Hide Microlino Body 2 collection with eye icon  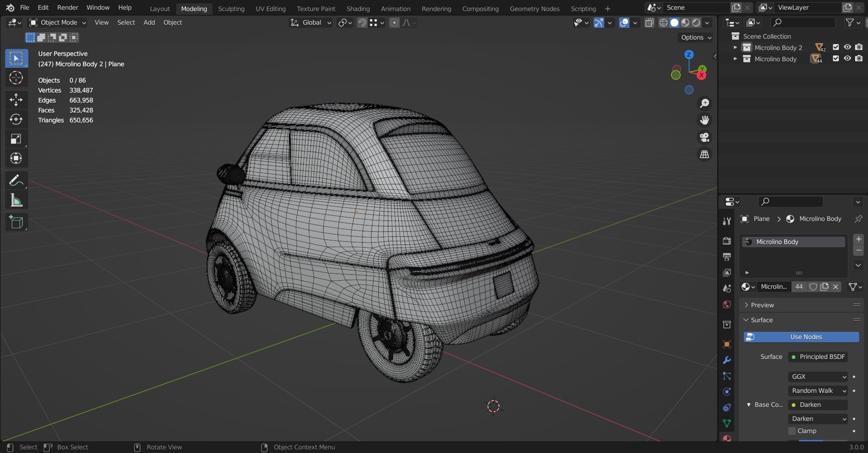point(847,47)
